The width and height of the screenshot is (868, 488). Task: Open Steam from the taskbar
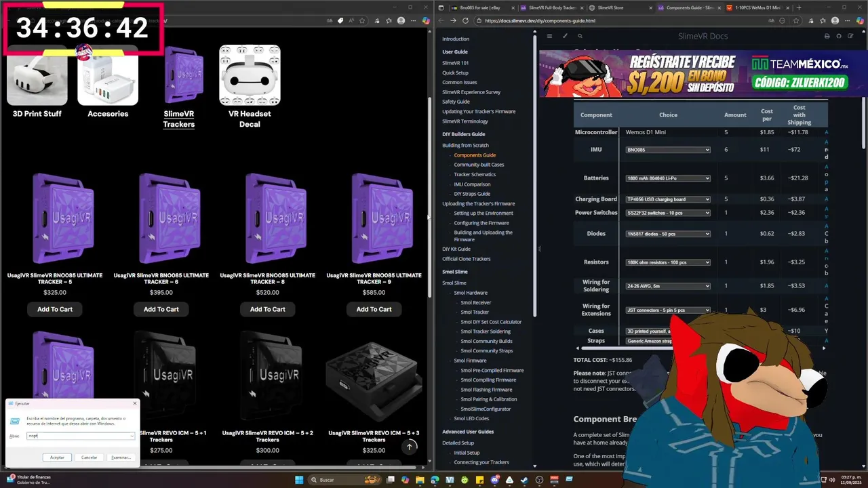(524, 480)
